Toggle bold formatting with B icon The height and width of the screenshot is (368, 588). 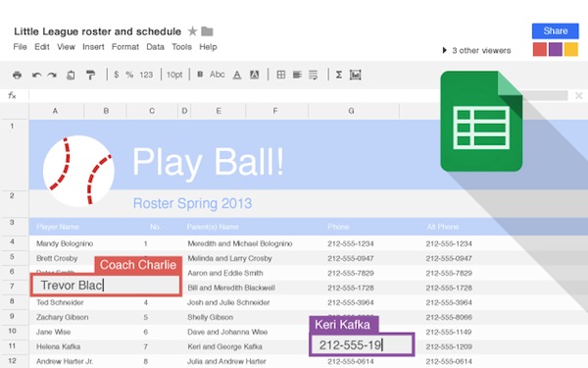point(200,75)
